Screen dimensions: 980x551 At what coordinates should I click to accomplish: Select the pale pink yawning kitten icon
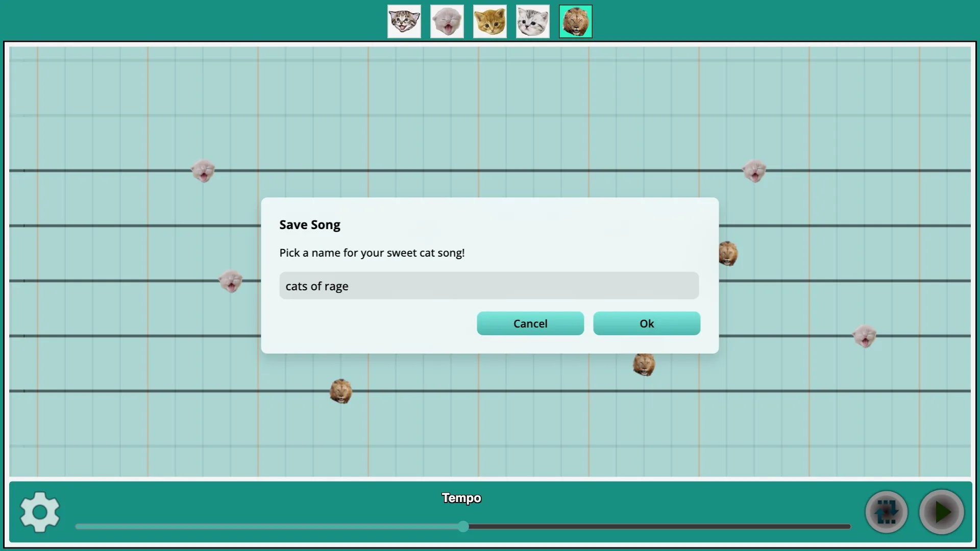coord(447,21)
